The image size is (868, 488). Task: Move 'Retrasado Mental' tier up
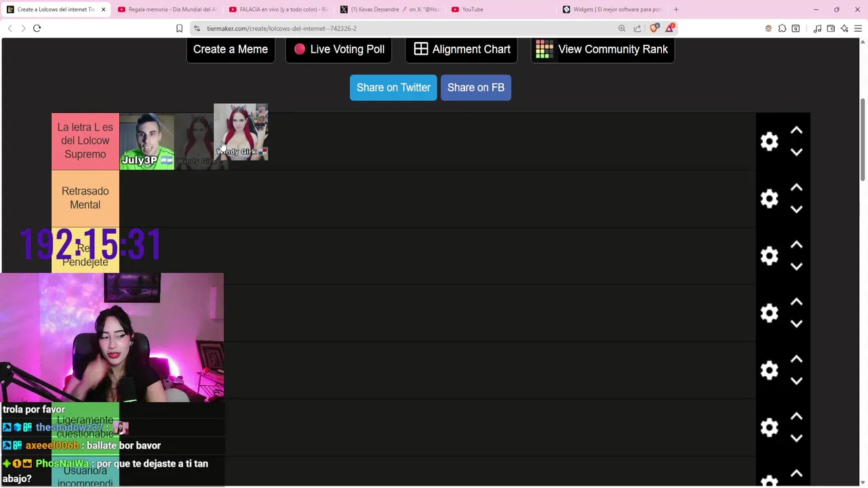(x=796, y=187)
